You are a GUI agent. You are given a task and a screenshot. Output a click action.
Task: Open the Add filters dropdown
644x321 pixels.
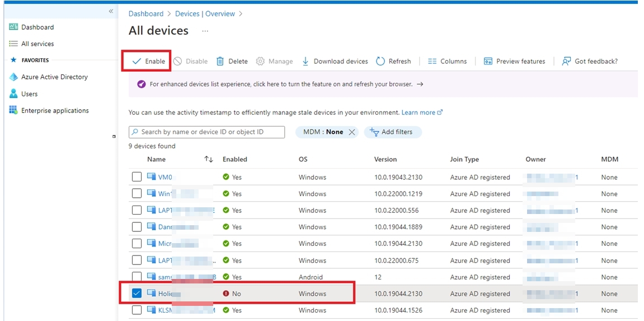[x=392, y=132]
